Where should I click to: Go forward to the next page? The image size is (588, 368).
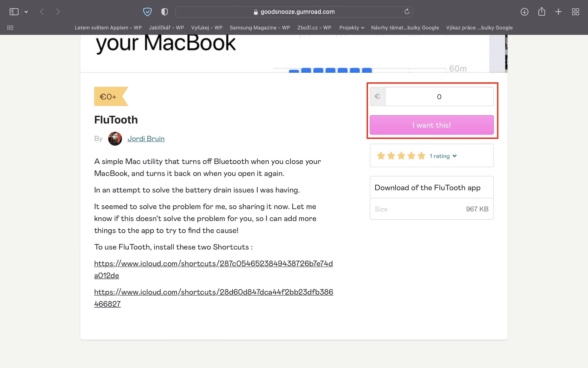(x=58, y=12)
